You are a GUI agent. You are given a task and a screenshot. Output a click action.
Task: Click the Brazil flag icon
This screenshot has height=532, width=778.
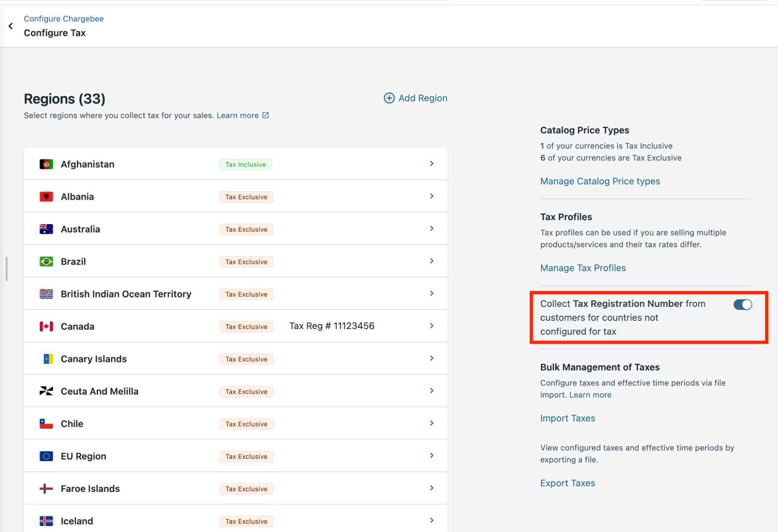[46, 262]
